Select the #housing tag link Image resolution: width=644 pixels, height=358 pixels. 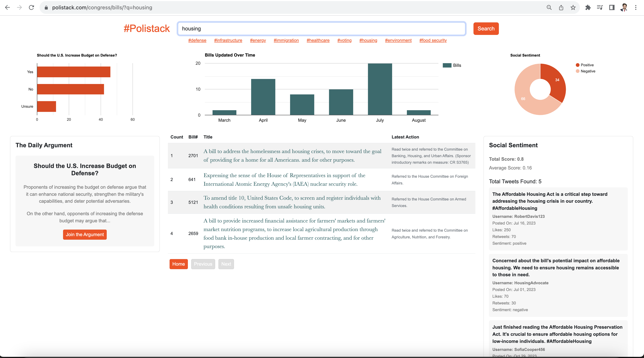pos(368,40)
